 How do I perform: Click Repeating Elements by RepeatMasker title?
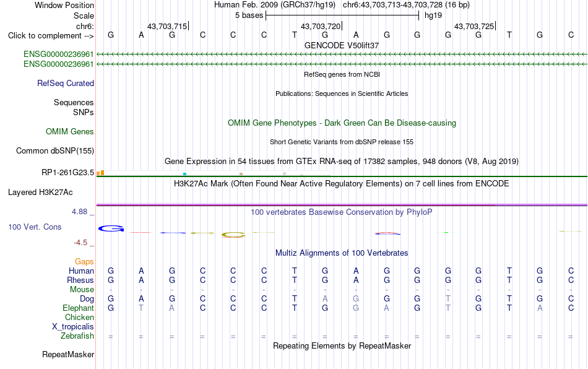point(342,345)
